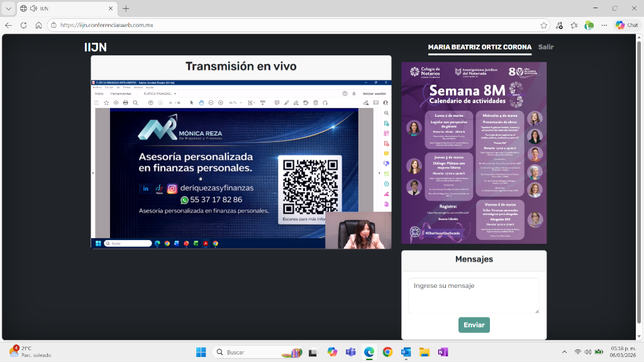Open Task View from taskbar

pyautogui.click(x=313, y=352)
